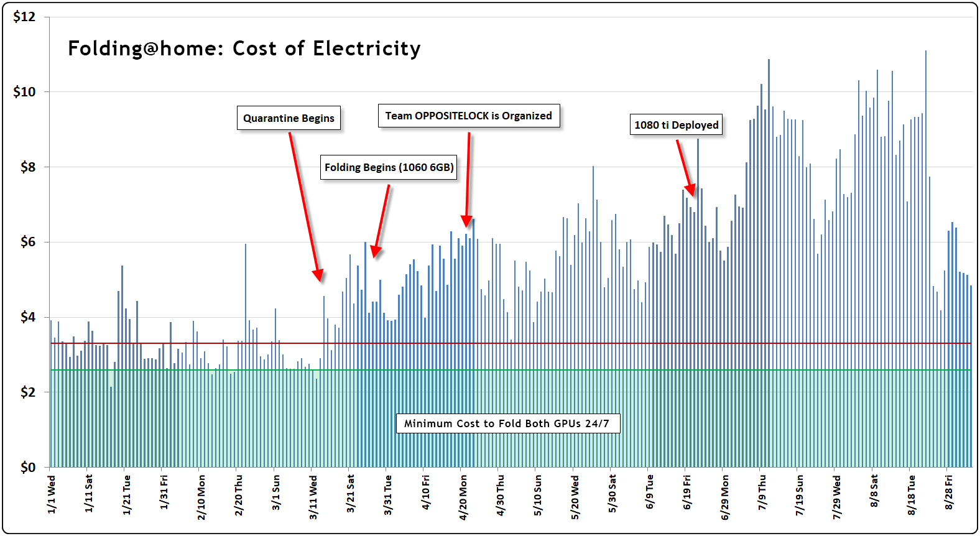The image size is (980, 536).
Task: Select the "8/8 Sat" date label
Action: click(x=874, y=491)
